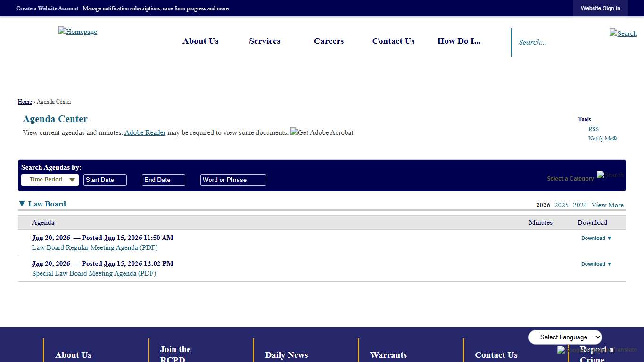Open the Law Board Regular Meeting Agenda PDF
This screenshot has width=644, height=362.
point(94,247)
